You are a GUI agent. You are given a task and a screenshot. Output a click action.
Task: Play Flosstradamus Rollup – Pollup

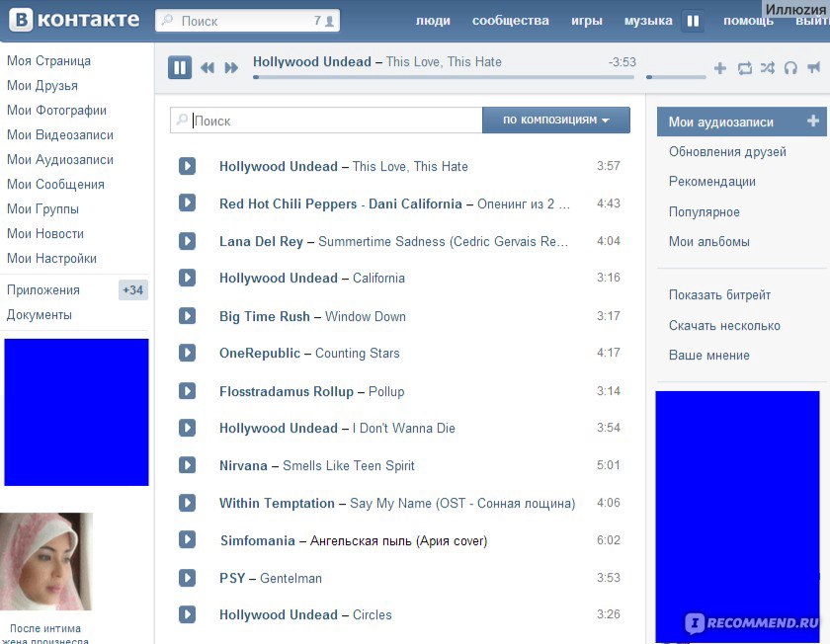[x=187, y=391]
